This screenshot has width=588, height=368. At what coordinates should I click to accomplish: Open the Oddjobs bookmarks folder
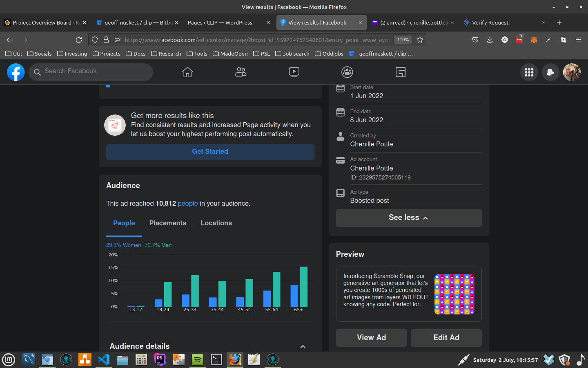click(x=329, y=54)
